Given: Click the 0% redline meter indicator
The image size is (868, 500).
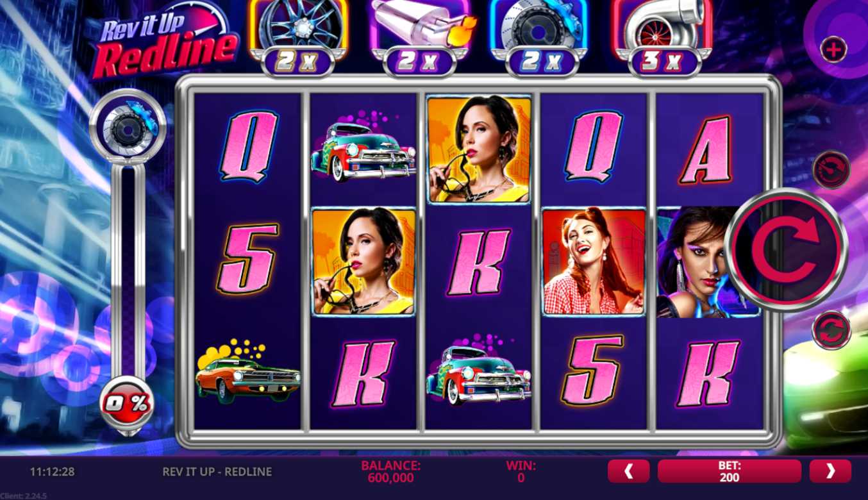Looking at the screenshot, I should coord(127,404).
